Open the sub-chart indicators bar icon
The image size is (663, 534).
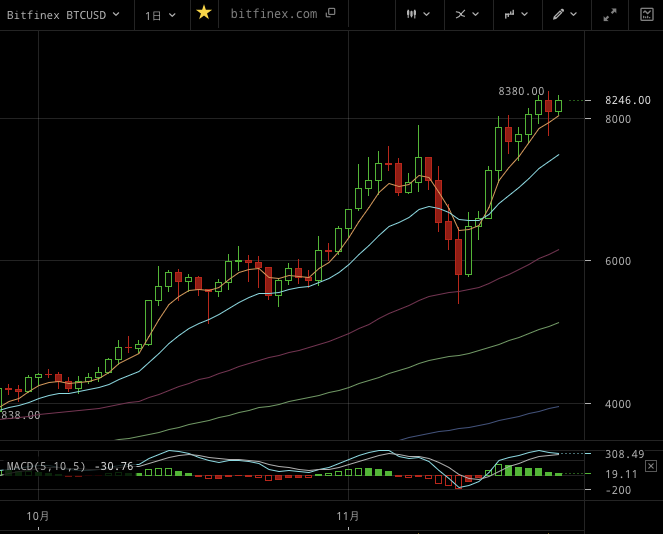(x=510, y=14)
